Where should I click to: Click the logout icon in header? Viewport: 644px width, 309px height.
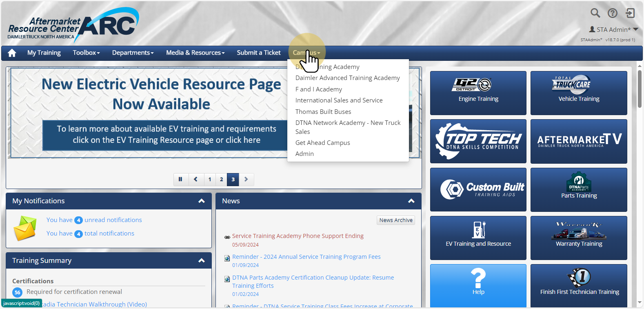631,13
